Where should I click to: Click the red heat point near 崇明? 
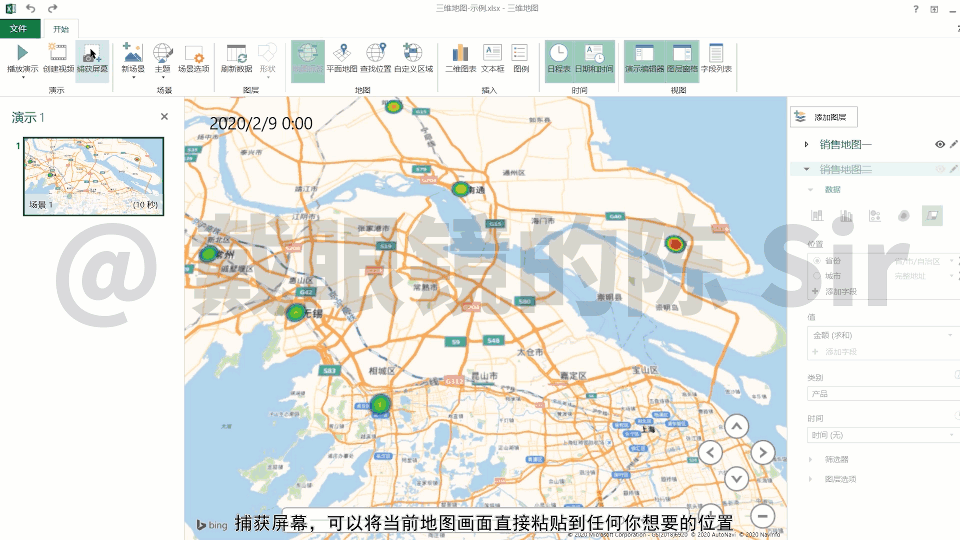(675, 244)
